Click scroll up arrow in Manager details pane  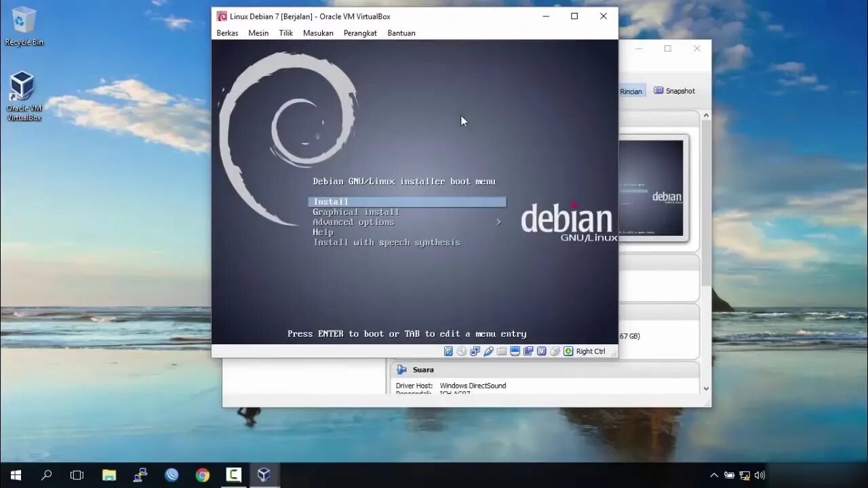706,116
